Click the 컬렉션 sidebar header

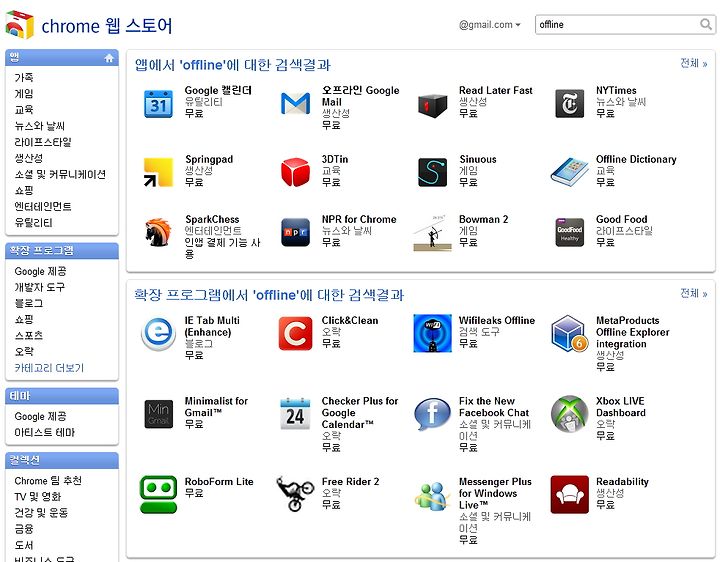pos(62,460)
